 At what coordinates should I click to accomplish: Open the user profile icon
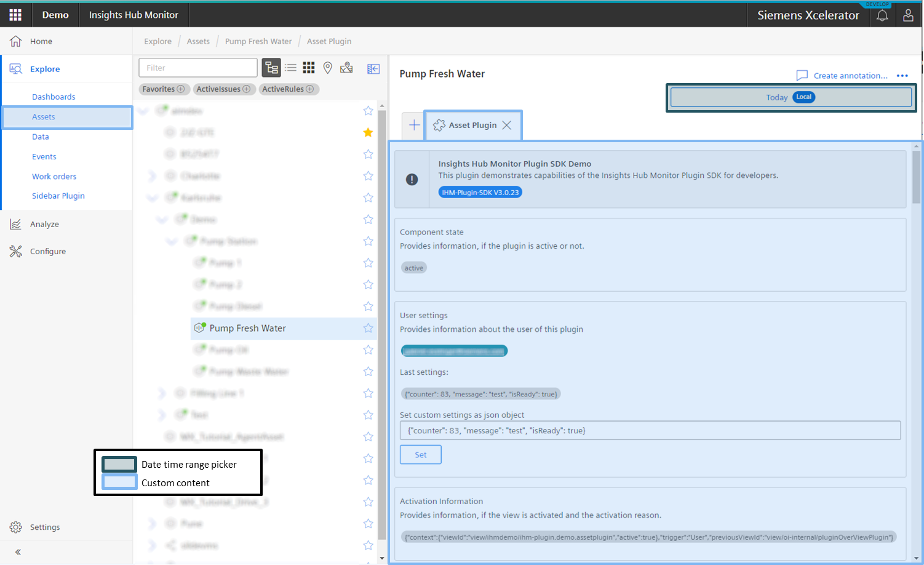click(x=908, y=15)
